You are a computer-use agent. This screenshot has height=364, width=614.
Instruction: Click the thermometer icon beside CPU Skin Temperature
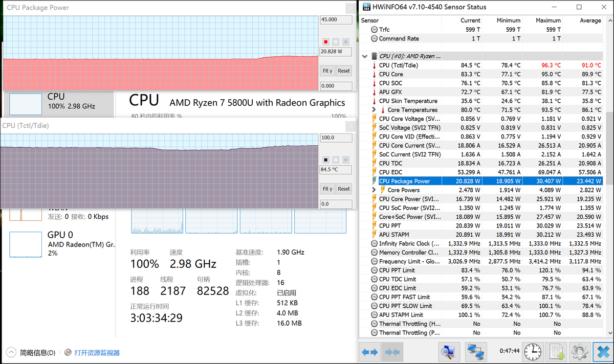tap(374, 101)
